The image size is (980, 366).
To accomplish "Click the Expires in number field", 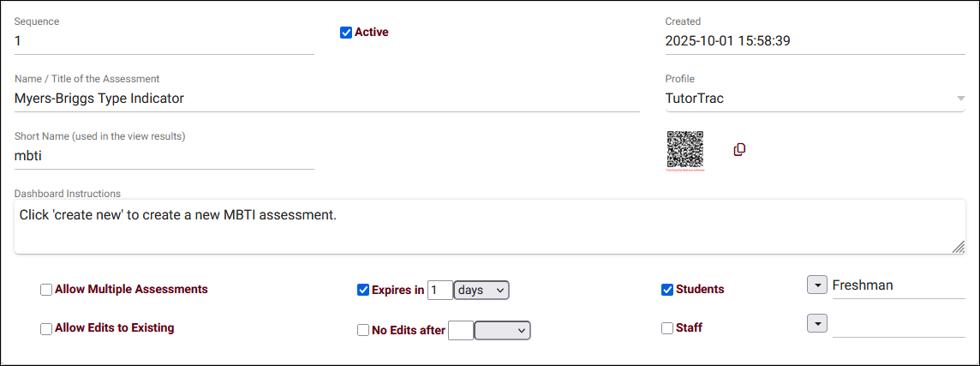I will [439, 290].
